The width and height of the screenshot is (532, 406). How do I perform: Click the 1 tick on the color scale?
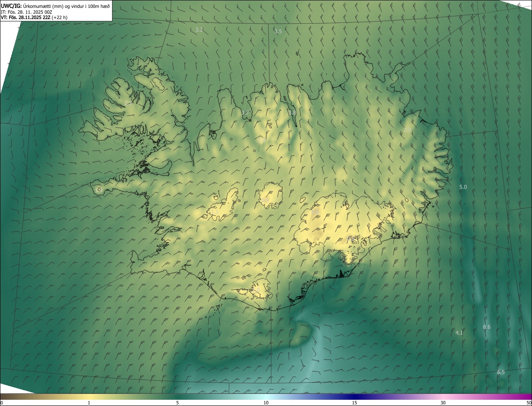click(x=89, y=403)
